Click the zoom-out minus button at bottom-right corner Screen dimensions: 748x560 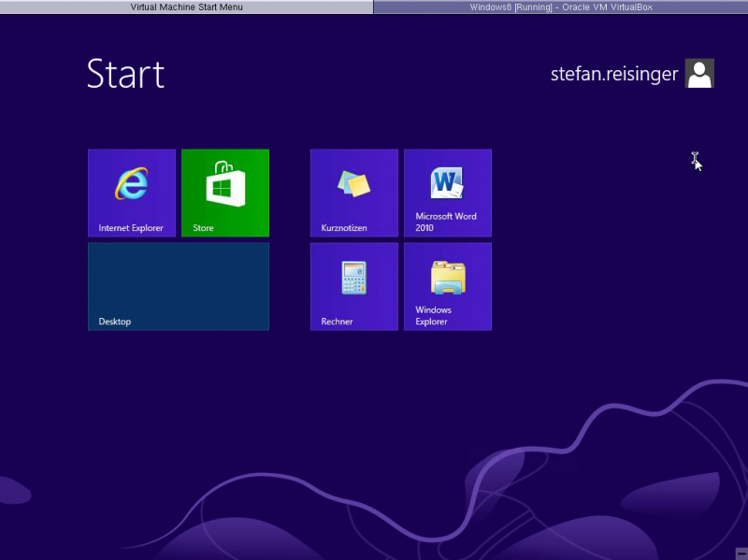click(742, 553)
